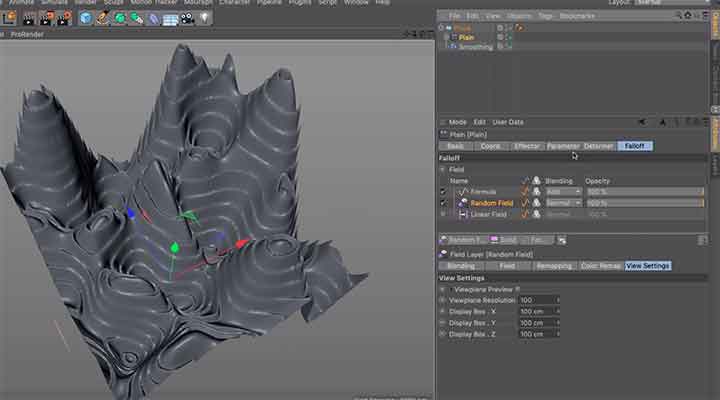Collapse the Field section disclosure triangle
This screenshot has width=720, height=400.
(443, 169)
